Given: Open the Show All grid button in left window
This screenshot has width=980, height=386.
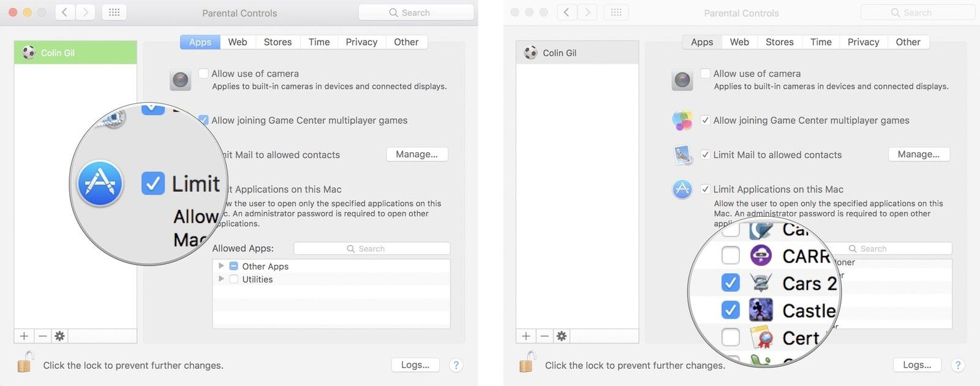Looking at the screenshot, I should [x=114, y=12].
